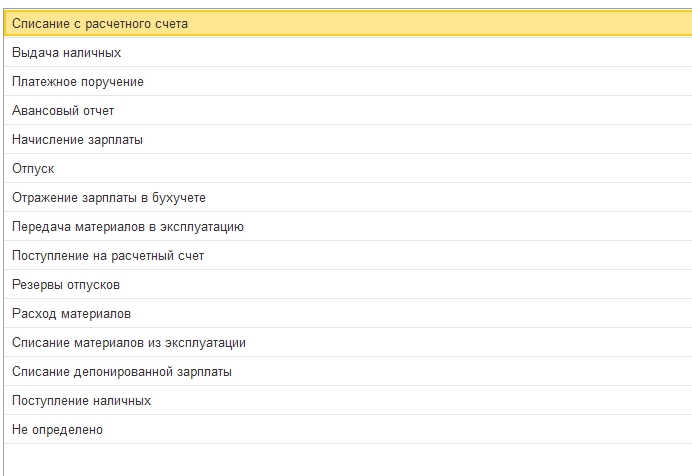This screenshot has height=476, width=692.
Task: Pick the 'Резервы отпусков' entry
Action: pos(66,285)
